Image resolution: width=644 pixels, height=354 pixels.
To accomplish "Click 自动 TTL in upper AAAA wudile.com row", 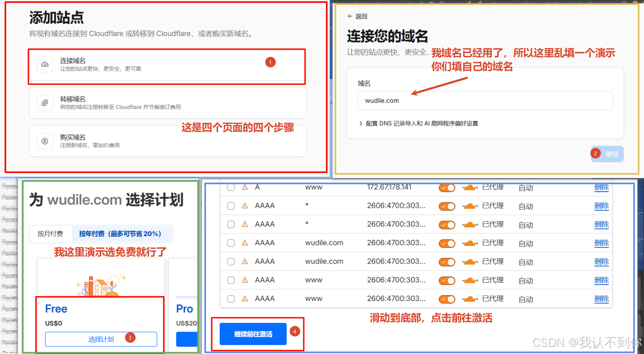I will click(526, 243).
